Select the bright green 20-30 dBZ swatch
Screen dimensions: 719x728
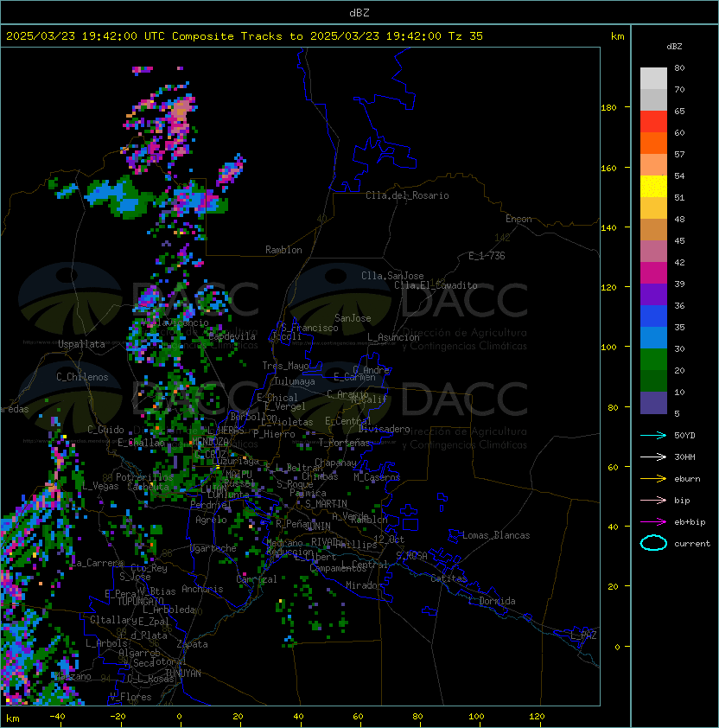click(653, 360)
